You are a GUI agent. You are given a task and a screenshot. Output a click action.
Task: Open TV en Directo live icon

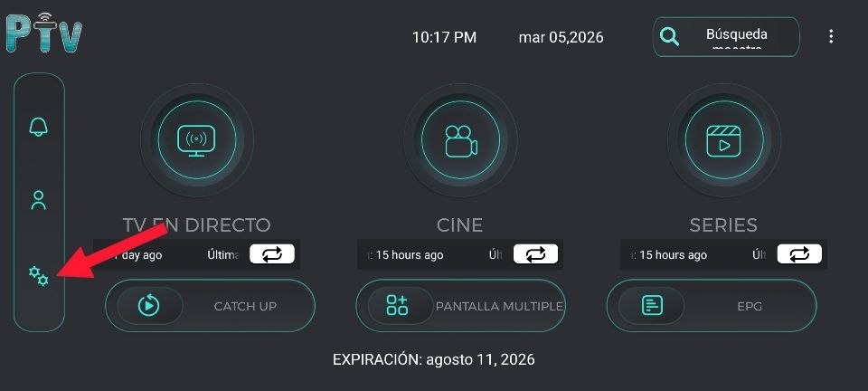point(196,139)
